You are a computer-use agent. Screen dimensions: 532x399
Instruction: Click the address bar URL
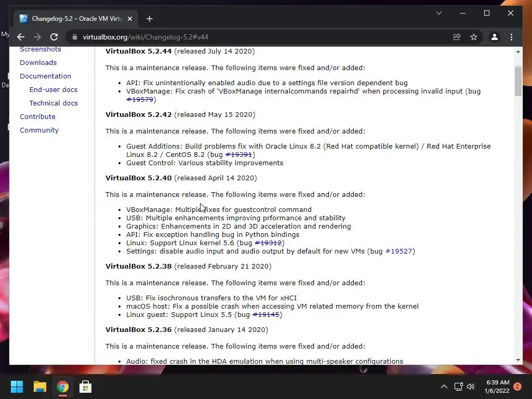click(x=145, y=37)
